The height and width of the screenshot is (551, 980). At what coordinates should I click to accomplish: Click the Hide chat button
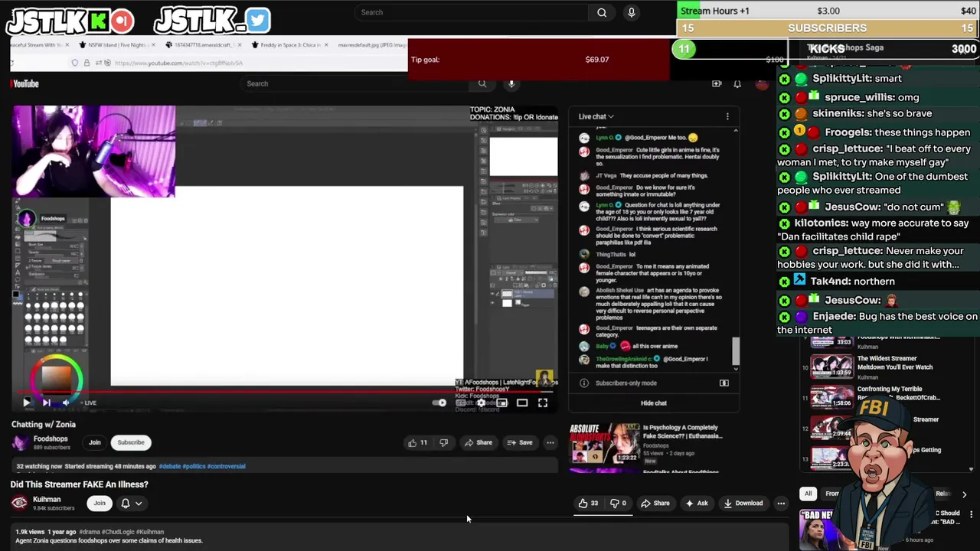point(654,403)
